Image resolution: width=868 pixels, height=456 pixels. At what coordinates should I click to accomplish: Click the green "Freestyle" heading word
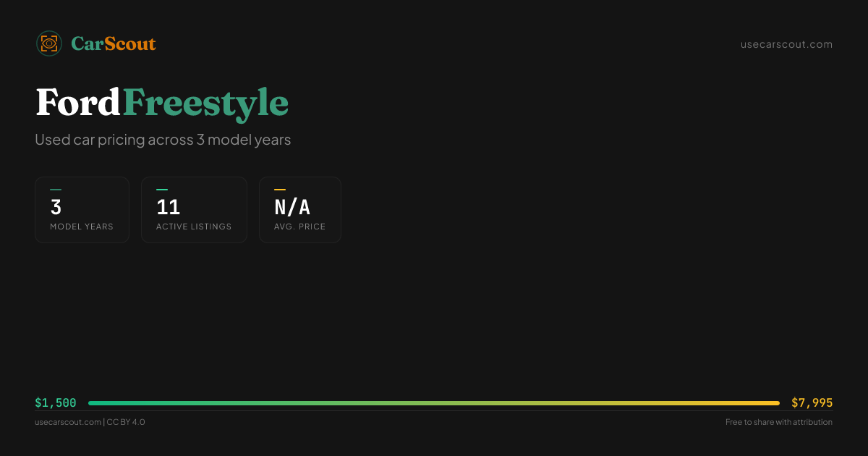tap(205, 103)
